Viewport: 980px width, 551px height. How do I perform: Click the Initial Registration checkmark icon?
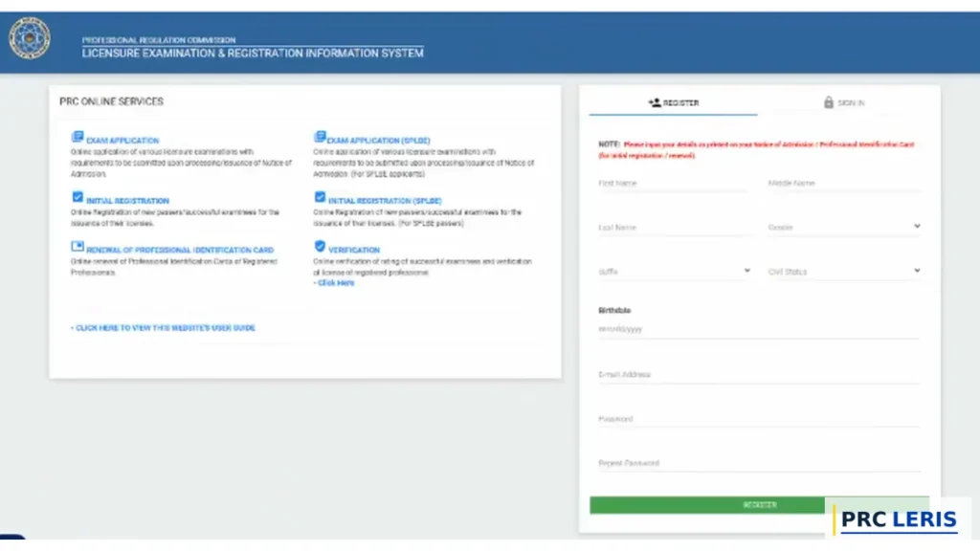tap(78, 197)
